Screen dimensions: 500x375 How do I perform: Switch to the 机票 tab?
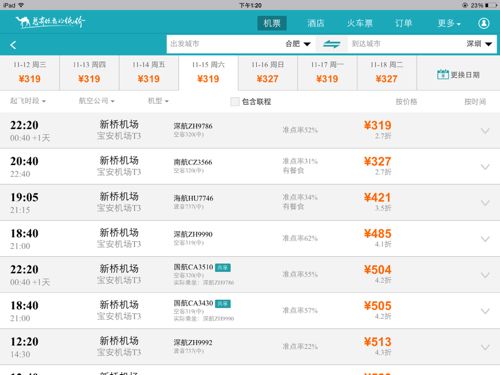[272, 23]
